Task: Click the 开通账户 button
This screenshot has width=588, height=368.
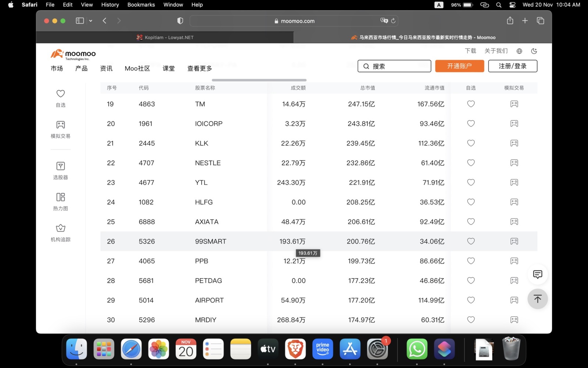Action: coord(459,66)
